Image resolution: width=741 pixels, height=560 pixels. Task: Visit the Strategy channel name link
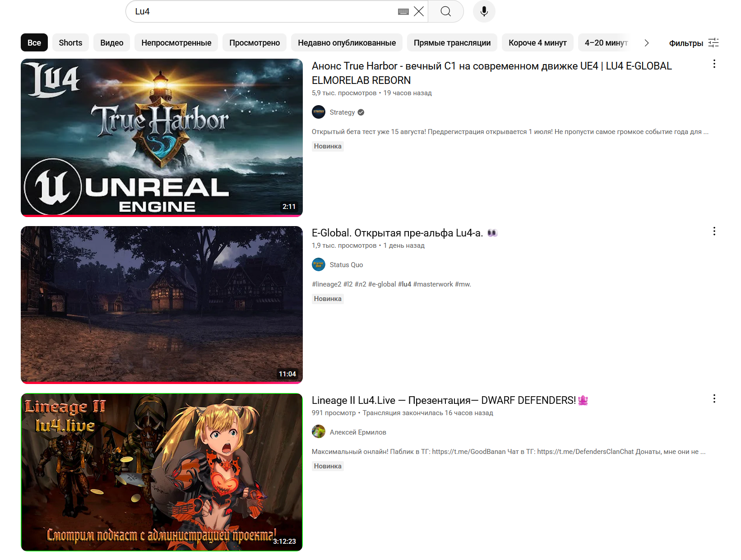[342, 112]
